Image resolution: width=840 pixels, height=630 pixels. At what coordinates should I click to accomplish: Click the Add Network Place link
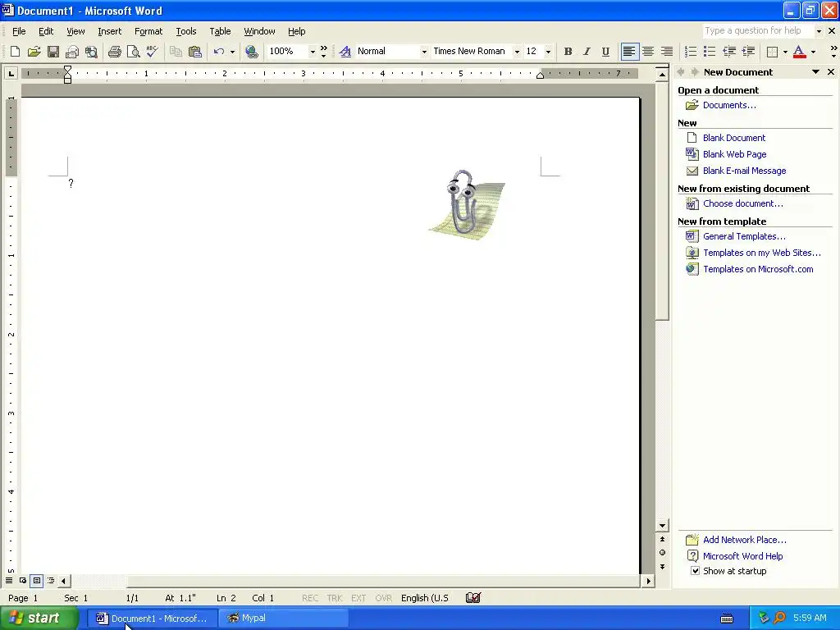pos(745,540)
